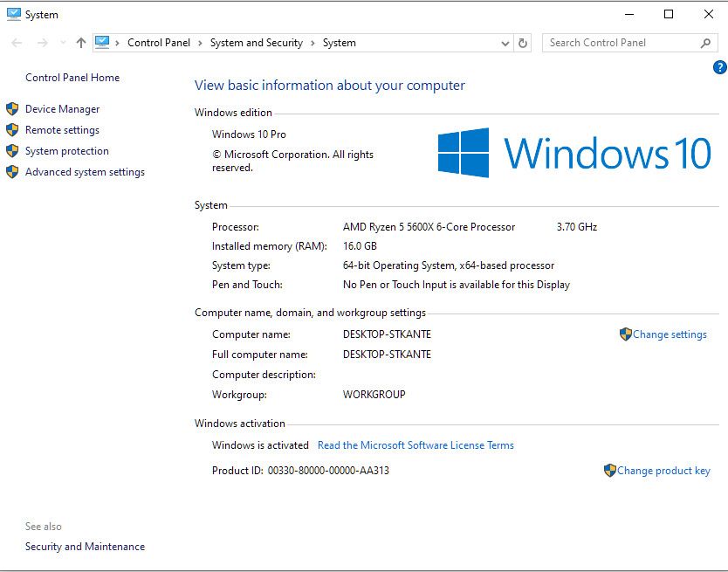Click the WORKGROUP value
The height and width of the screenshot is (572, 728).
click(x=374, y=395)
